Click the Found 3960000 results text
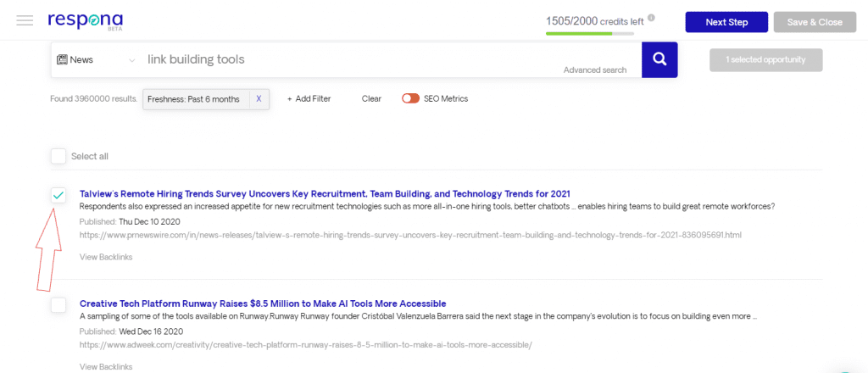The width and height of the screenshot is (868, 373). 93,98
